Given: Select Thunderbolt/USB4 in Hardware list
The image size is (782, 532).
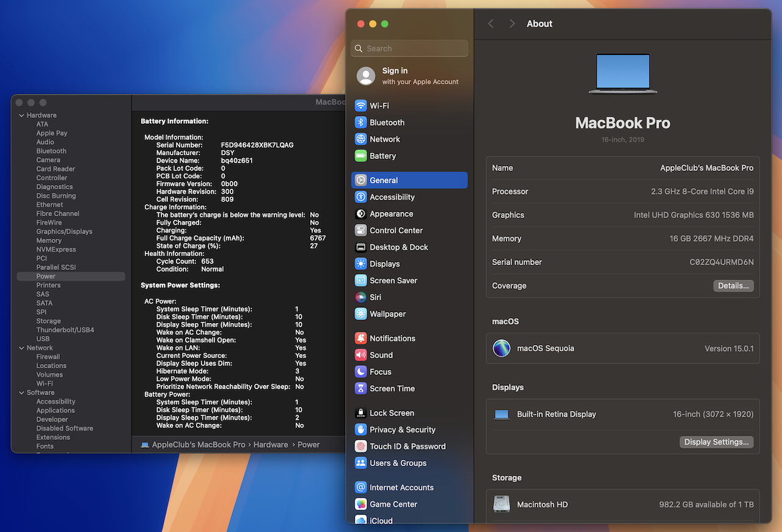Looking at the screenshot, I should point(65,330).
